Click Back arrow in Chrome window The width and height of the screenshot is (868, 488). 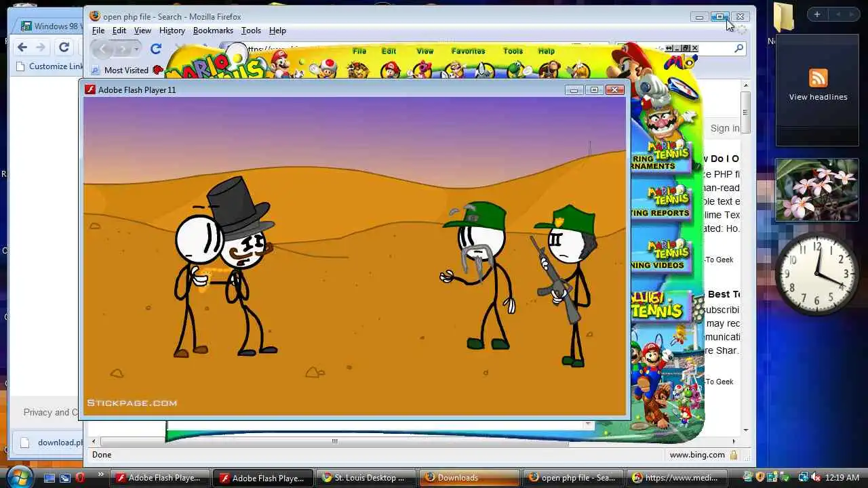point(22,47)
